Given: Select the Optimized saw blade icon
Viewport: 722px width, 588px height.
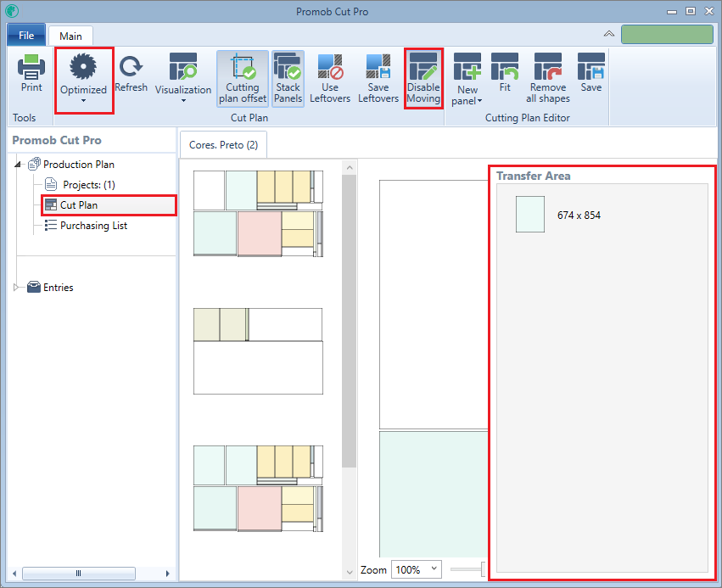Looking at the screenshot, I should click(83, 67).
